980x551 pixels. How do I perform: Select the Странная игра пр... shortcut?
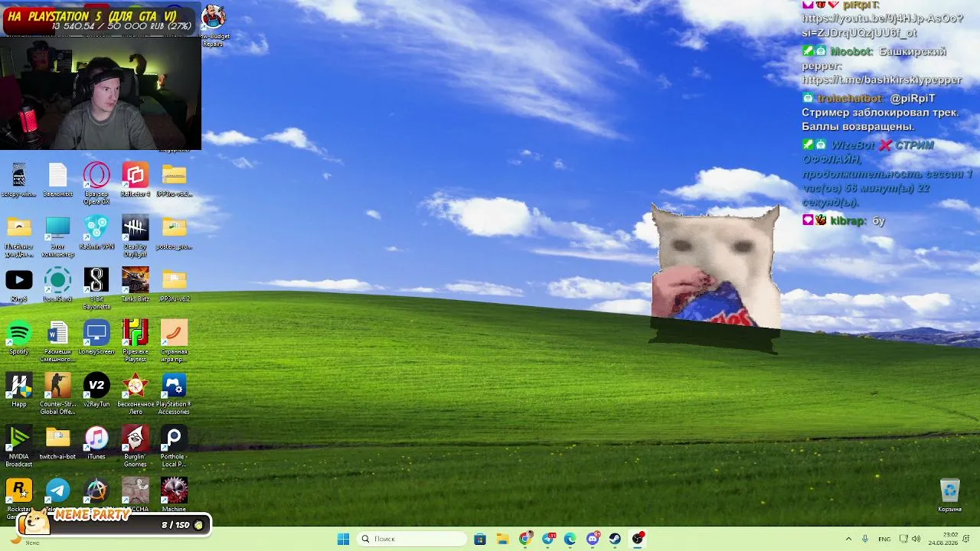coord(174,341)
